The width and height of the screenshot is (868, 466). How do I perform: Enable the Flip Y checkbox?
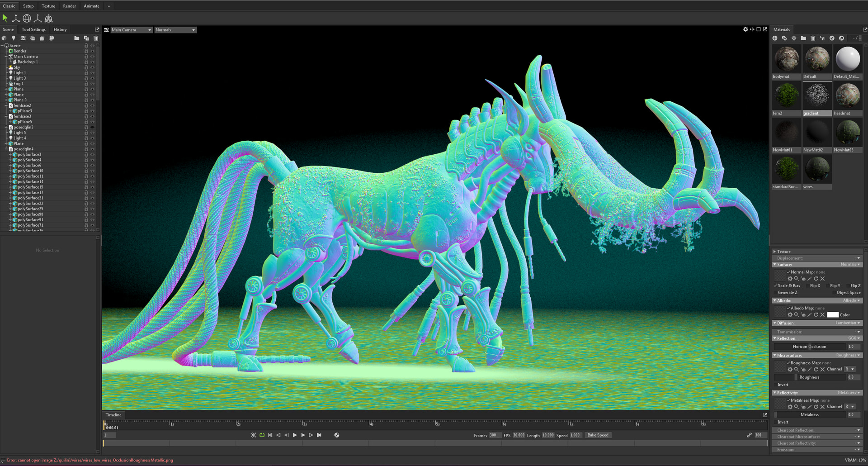pyautogui.click(x=828, y=286)
